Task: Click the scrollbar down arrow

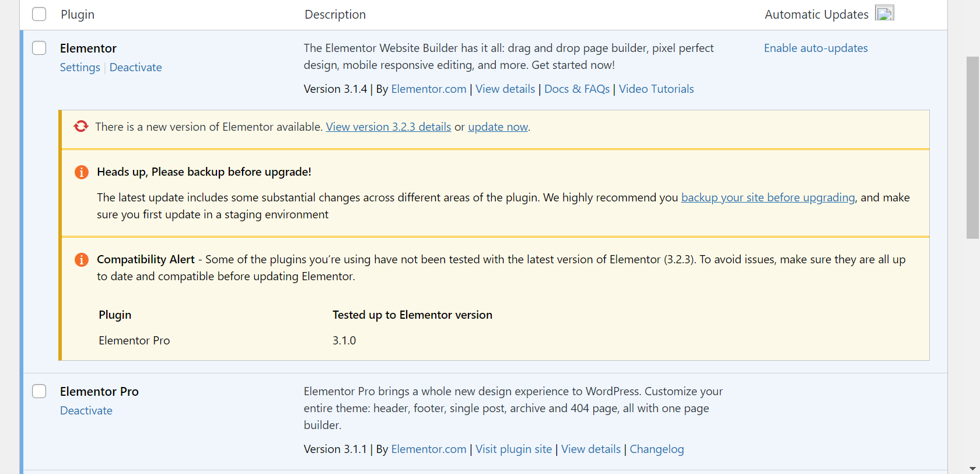Action: pos(972,468)
